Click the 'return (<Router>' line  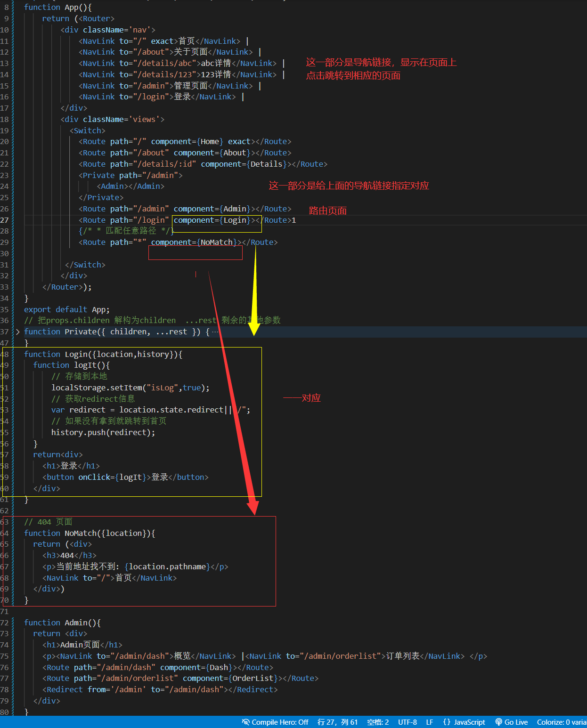[78, 18]
